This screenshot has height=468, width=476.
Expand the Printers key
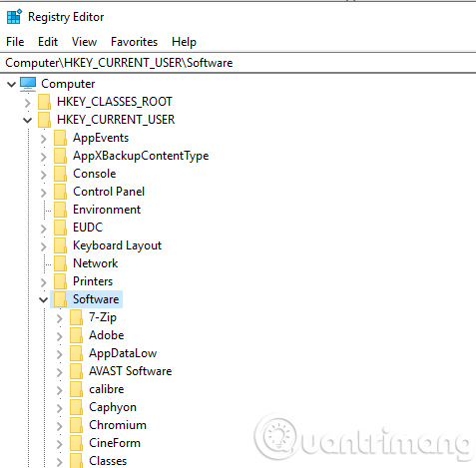pyautogui.click(x=44, y=282)
